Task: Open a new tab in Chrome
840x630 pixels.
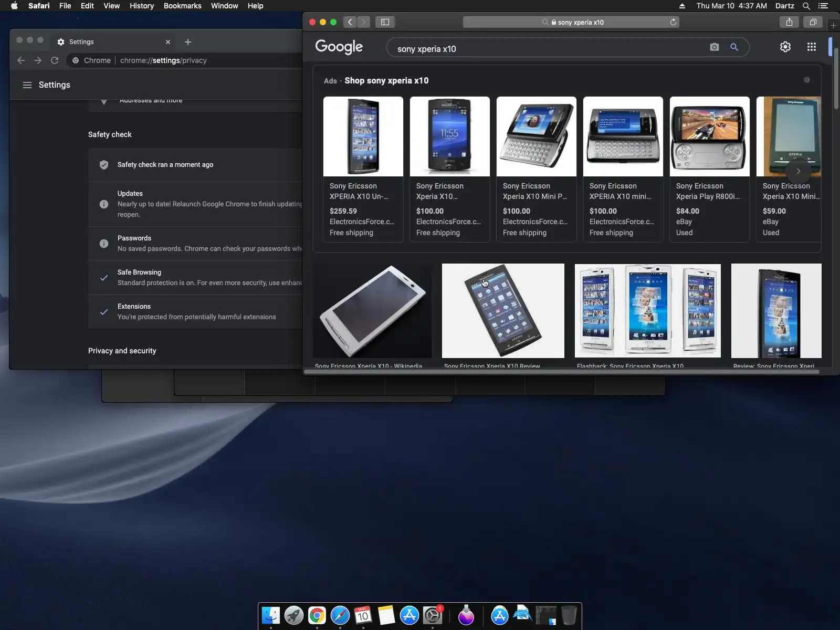Action: point(188,42)
